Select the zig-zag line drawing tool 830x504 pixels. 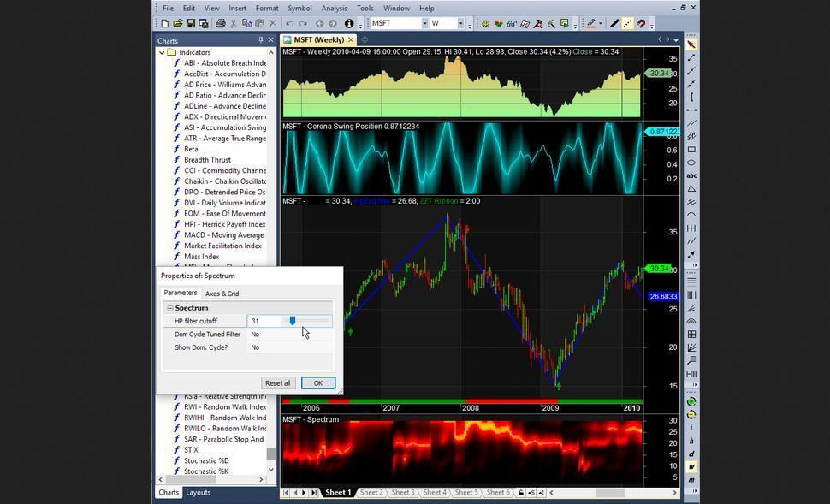pos(691,241)
